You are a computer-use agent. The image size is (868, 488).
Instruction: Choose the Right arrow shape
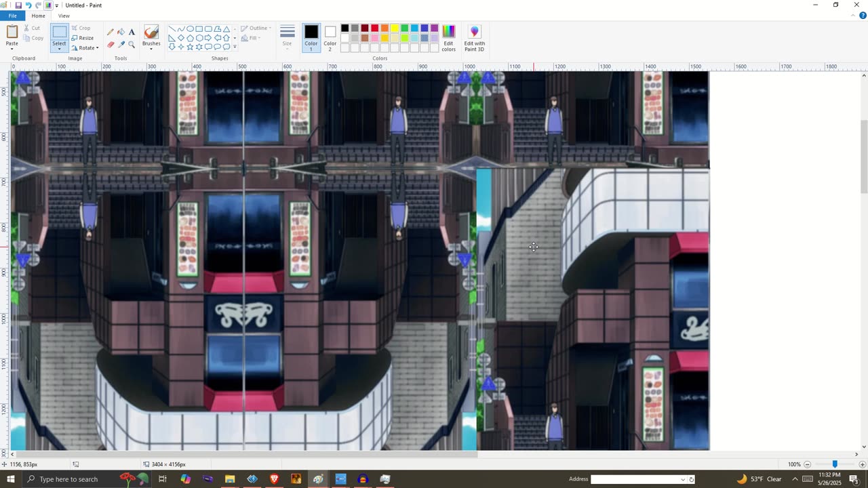tap(208, 38)
